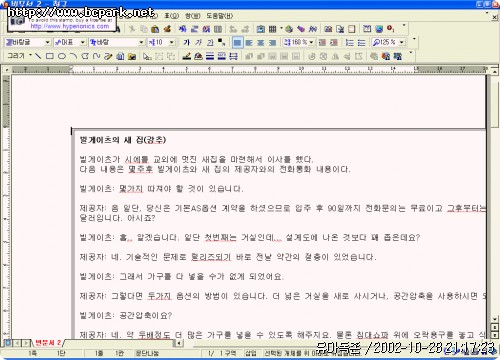The image size is (500, 360).
Task: Open the 125 % zoom dropdown
Action: pos(402,42)
